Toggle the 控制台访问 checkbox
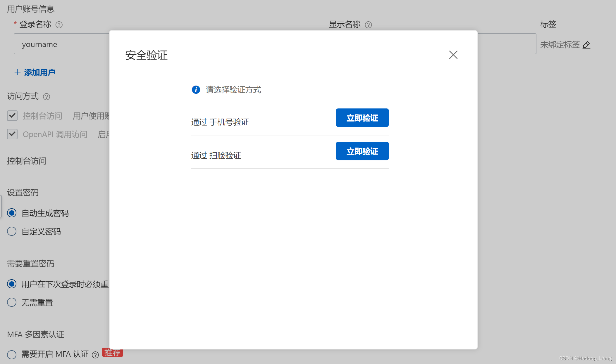This screenshot has height=364, width=616. tap(12, 116)
